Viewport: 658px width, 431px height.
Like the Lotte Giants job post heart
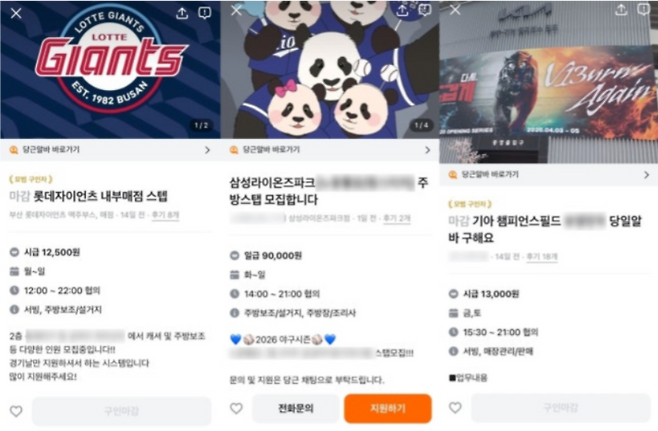tap(16, 411)
